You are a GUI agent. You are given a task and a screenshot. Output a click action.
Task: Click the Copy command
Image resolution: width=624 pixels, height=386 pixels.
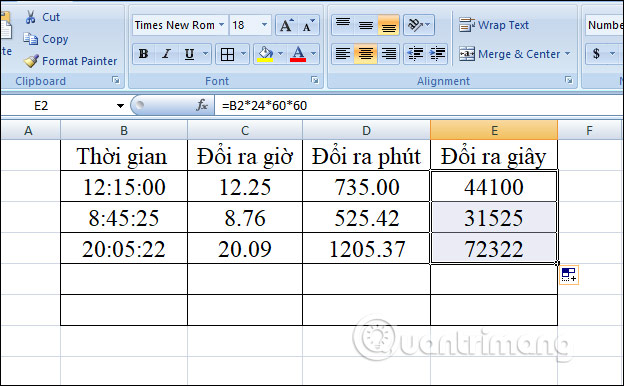(x=46, y=39)
